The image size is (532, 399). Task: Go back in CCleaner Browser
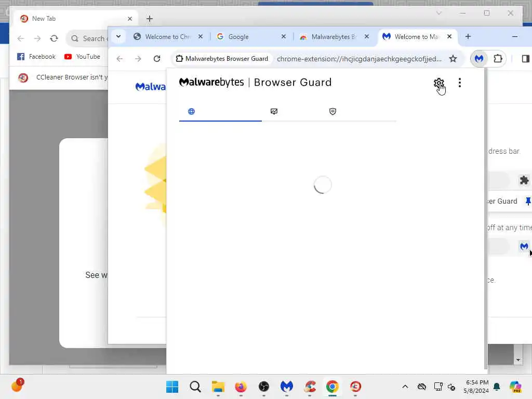coord(21,38)
